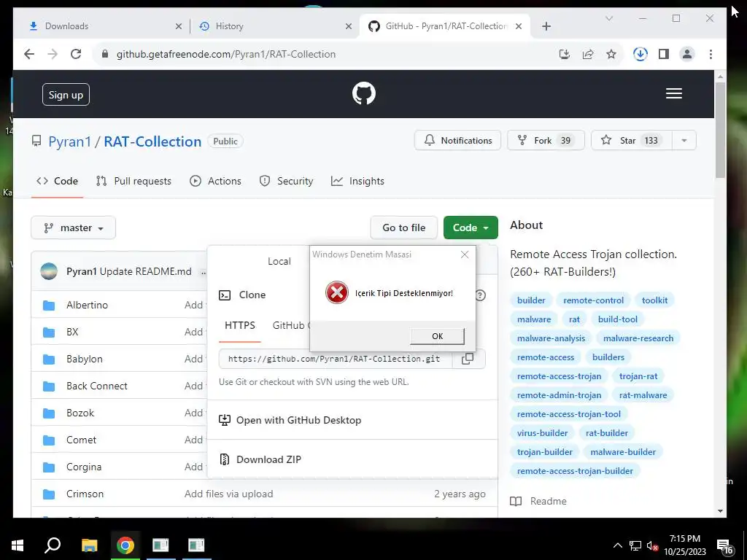Open the Crimson folder
747x560 pixels.
(85, 494)
